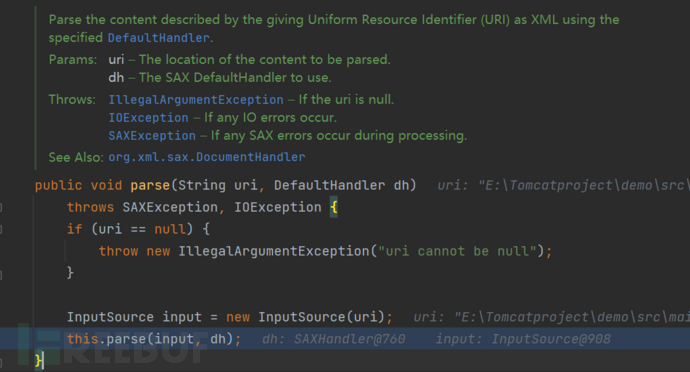
Task: Click 'uri' parameter in Params doc
Action: coord(116,60)
